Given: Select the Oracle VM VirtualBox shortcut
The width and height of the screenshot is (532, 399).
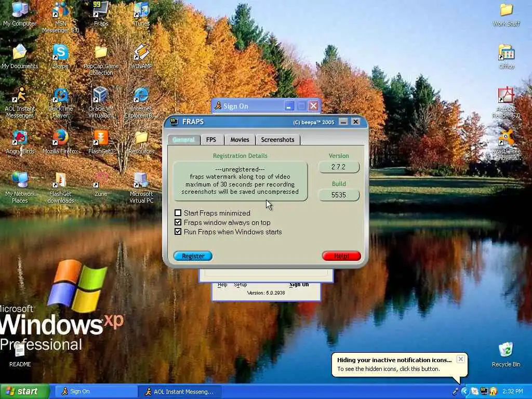Looking at the screenshot, I should point(101,102).
